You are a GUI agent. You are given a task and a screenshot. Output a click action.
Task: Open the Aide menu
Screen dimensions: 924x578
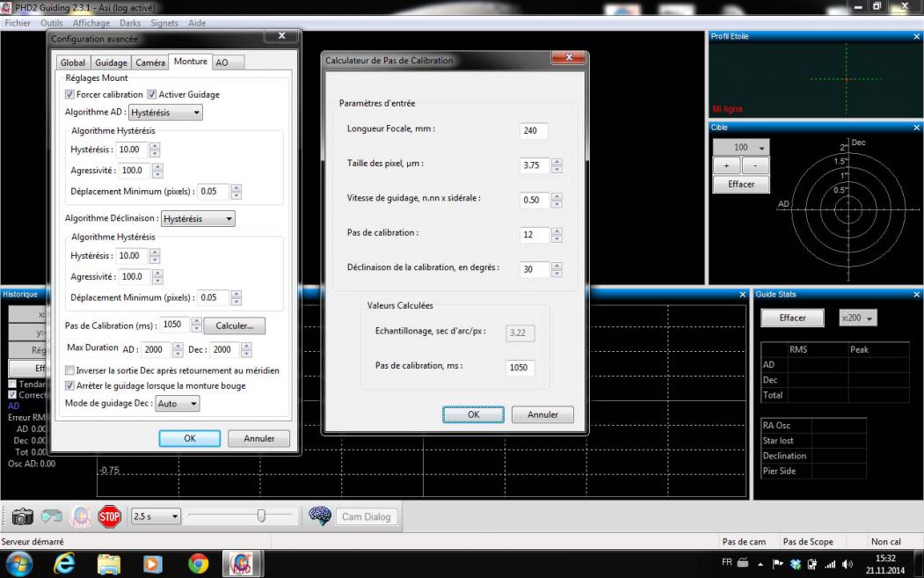click(x=197, y=23)
